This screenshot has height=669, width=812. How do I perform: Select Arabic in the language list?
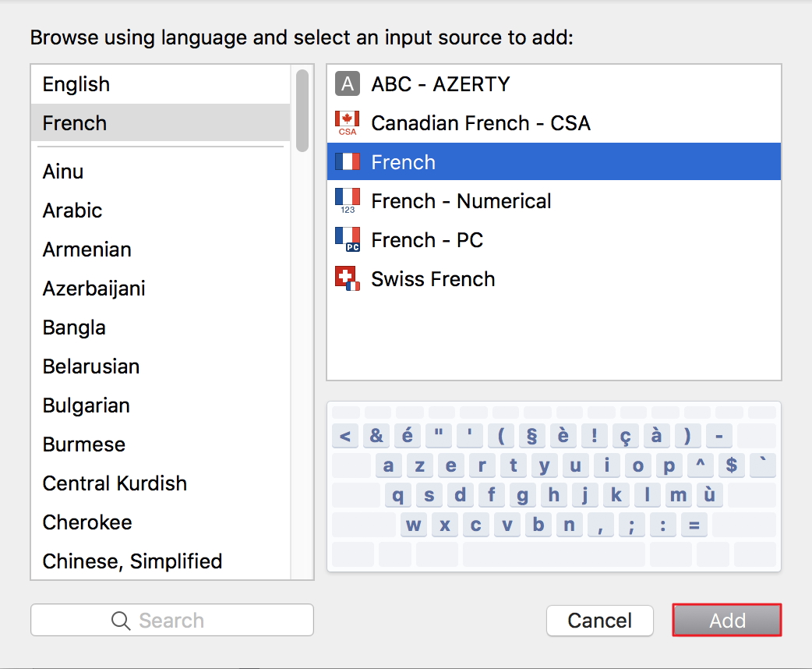click(72, 211)
